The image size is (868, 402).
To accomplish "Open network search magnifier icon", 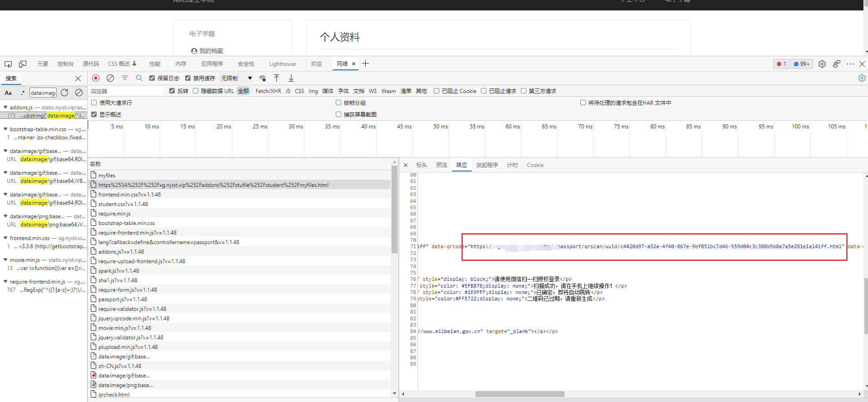I will [x=139, y=78].
